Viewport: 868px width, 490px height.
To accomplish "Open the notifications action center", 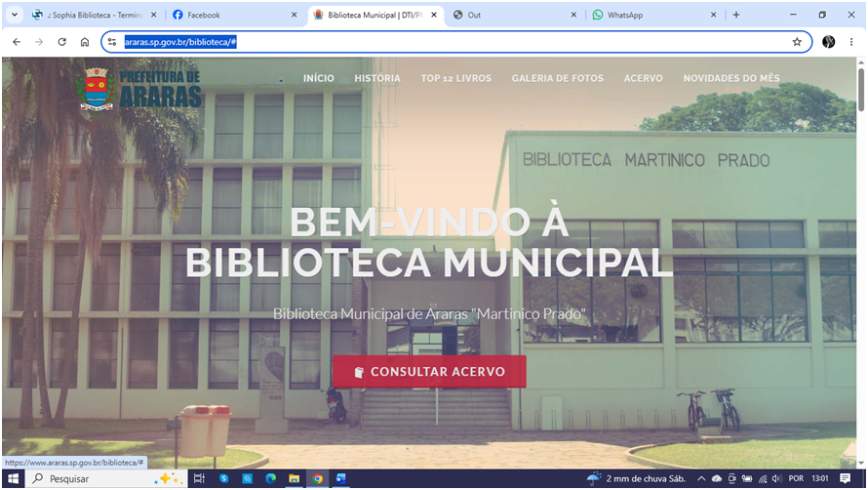I will coord(845,478).
